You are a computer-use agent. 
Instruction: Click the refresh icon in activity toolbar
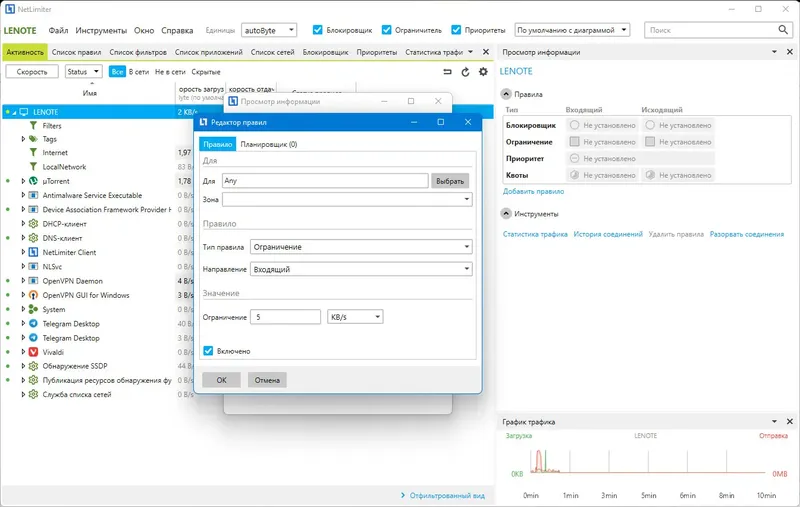[x=465, y=72]
